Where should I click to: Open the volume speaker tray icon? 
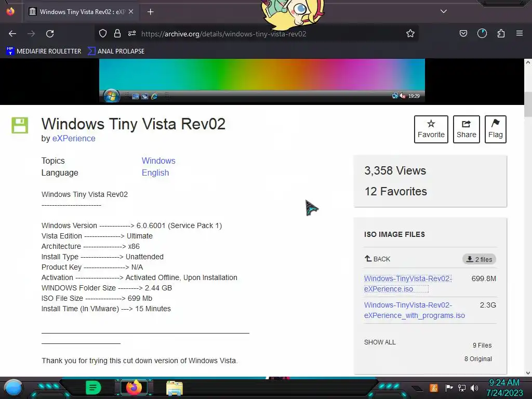click(x=474, y=388)
